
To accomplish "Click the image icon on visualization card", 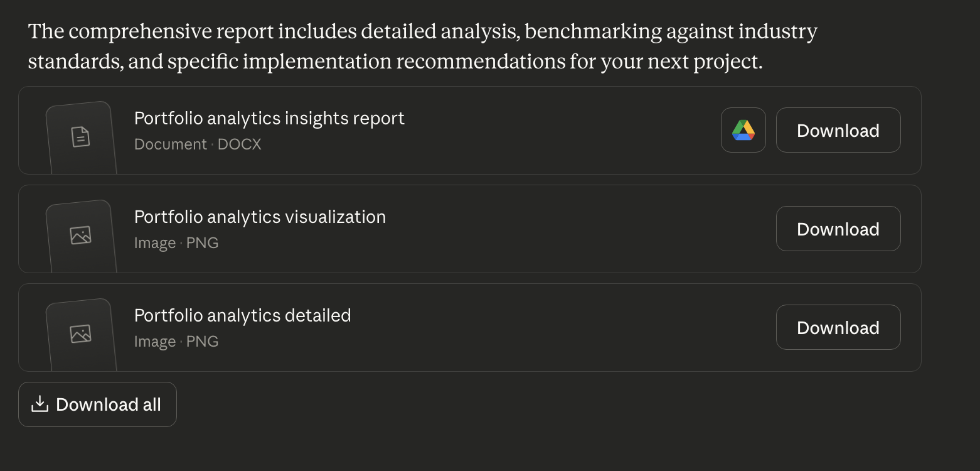I will pos(80,235).
